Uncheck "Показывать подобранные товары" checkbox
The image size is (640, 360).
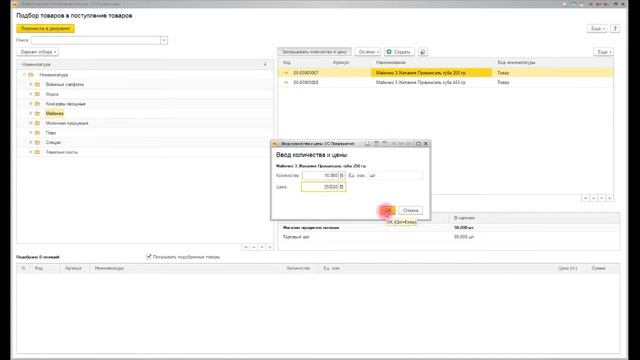(149, 257)
